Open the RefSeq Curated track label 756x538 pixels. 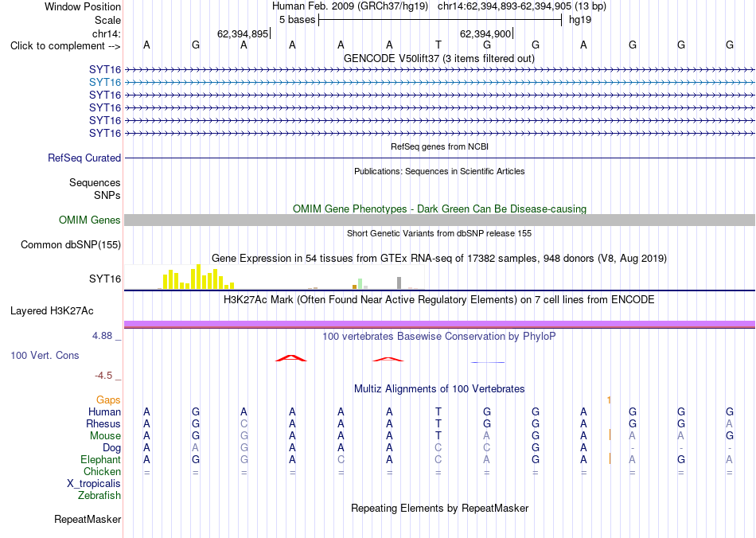tap(84, 158)
